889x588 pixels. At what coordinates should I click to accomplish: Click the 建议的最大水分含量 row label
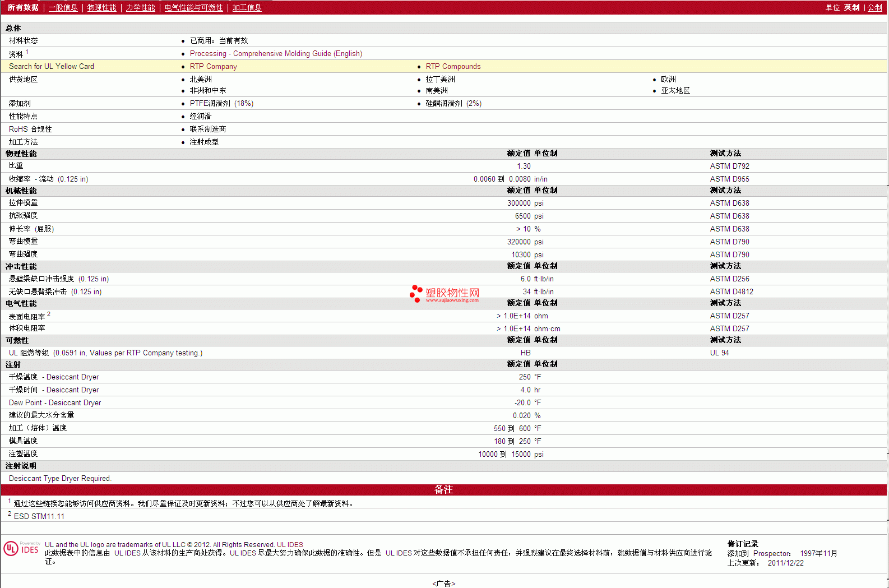coord(41,415)
